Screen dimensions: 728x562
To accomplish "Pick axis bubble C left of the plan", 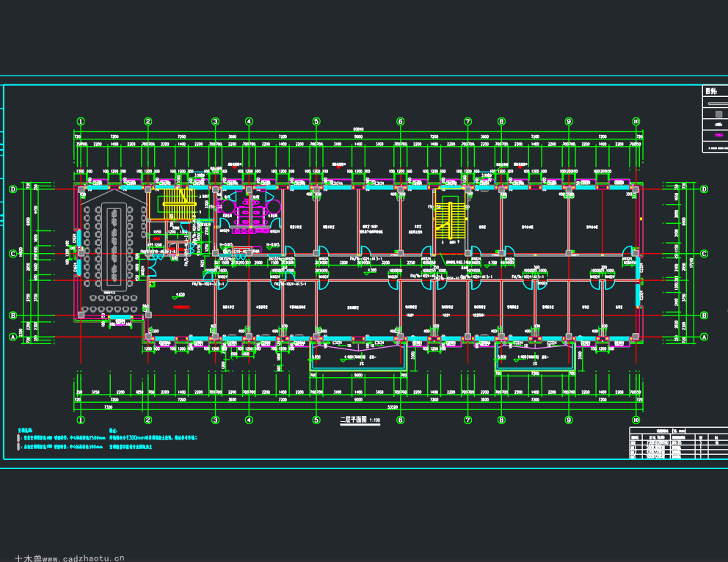I will click(x=13, y=254).
